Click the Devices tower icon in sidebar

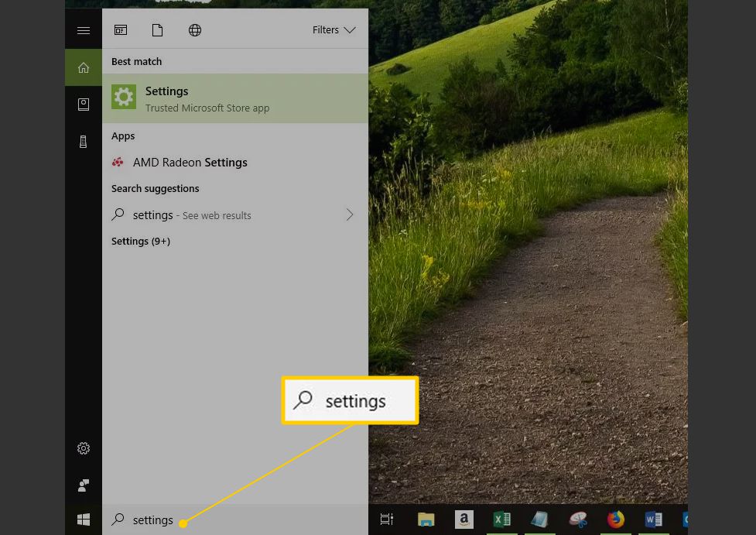[x=84, y=142]
